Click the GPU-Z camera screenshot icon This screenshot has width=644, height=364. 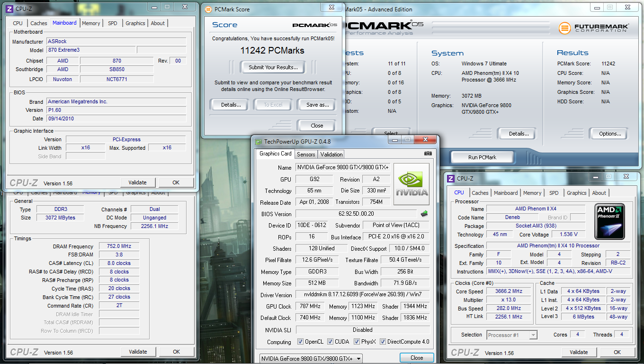click(428, 154)
